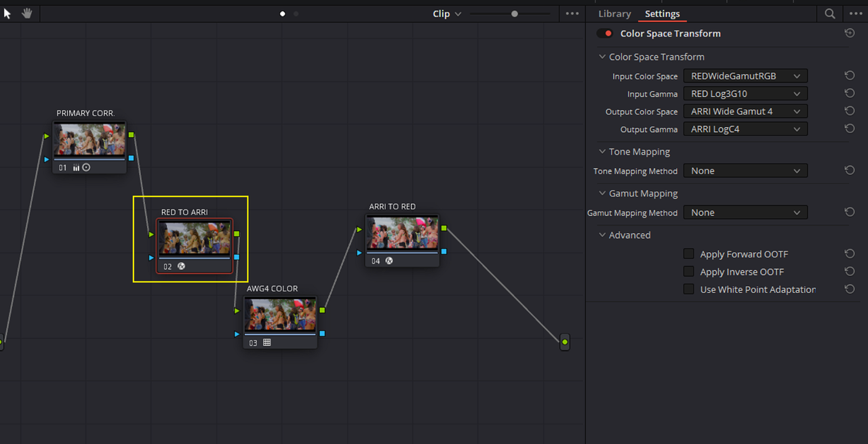Viewport: 868px width, 444px height.
Task: Reset the Input Gamma setting
Action: tap(849, 94)
